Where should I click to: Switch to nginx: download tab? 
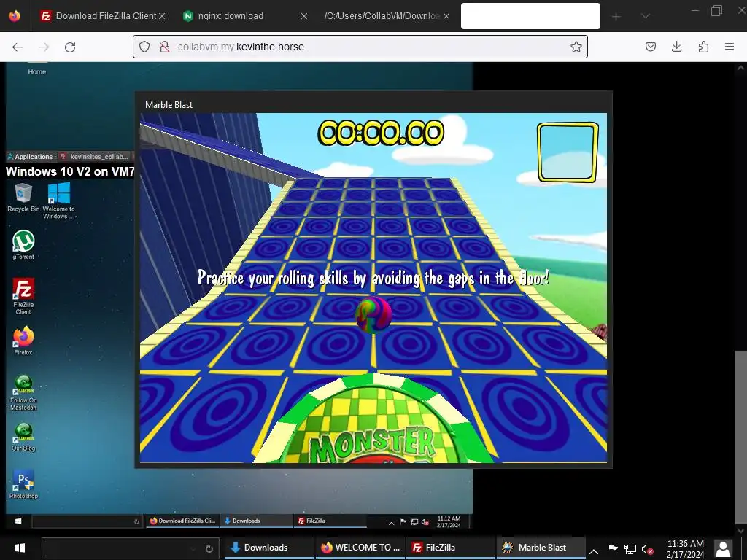pos(245,16)
